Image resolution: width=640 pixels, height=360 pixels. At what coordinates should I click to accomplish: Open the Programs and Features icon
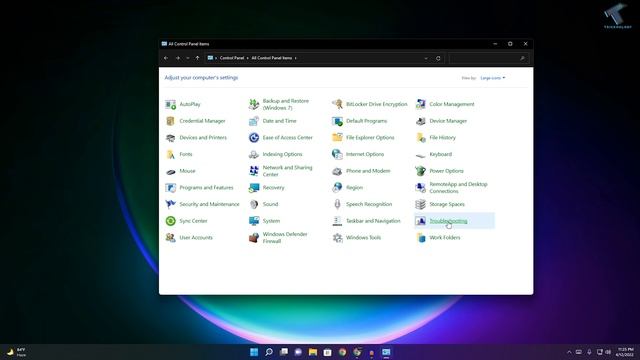pos(171,188)
